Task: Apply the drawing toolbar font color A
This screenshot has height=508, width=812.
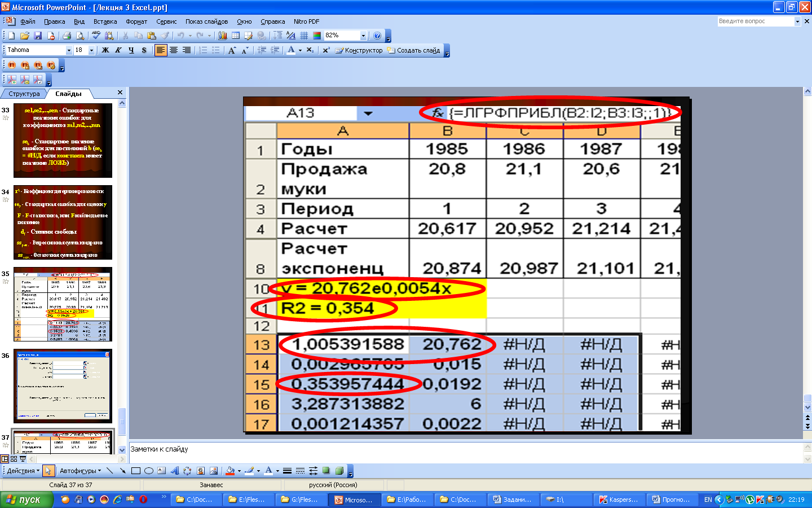Action: coord(268,471)
